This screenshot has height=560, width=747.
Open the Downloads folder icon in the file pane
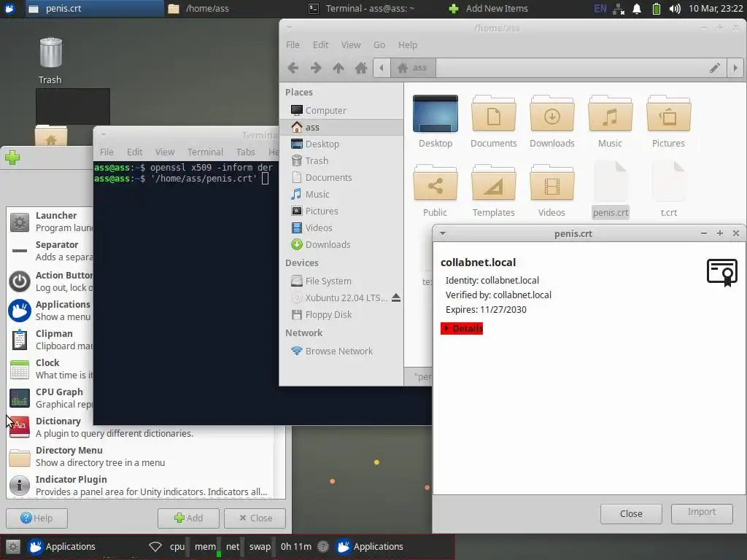551,114
